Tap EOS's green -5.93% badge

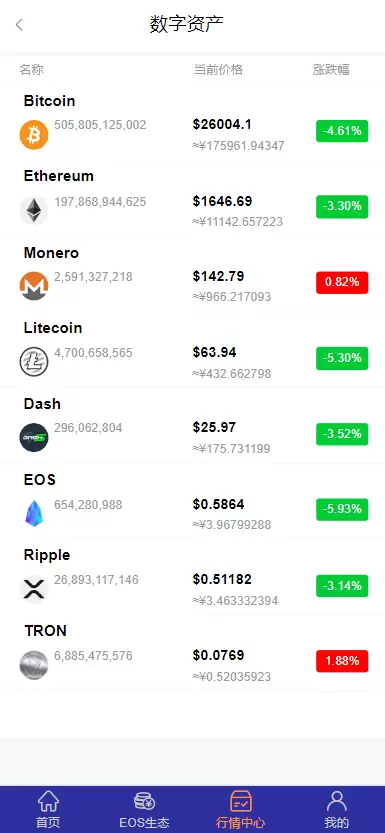pos(342,509)
